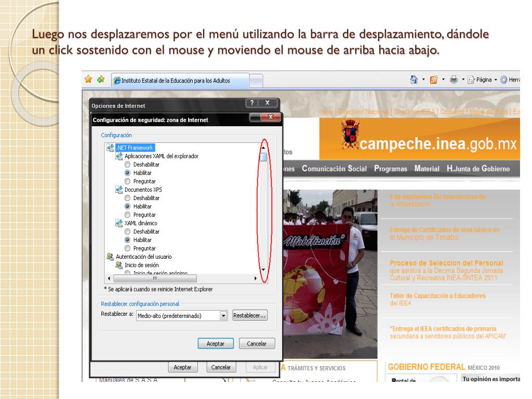Click the Alfabetización parade photo
Viewport: 532px width, 399px height.
(330, 274)
